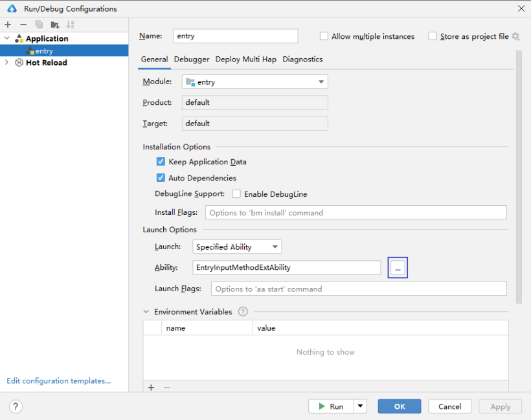Click the Add New Configuration plus icon

[8, 25]
